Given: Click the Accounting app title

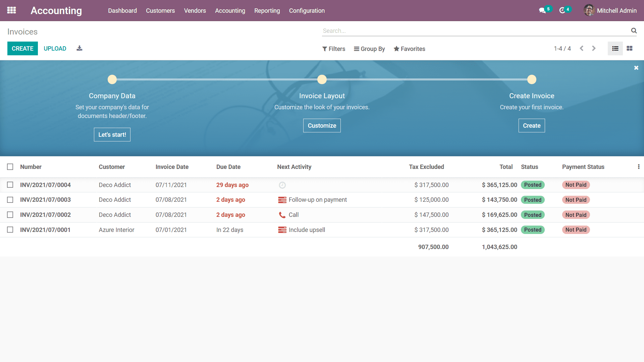Looking at the screenshot, I should (x=56, y=11).
